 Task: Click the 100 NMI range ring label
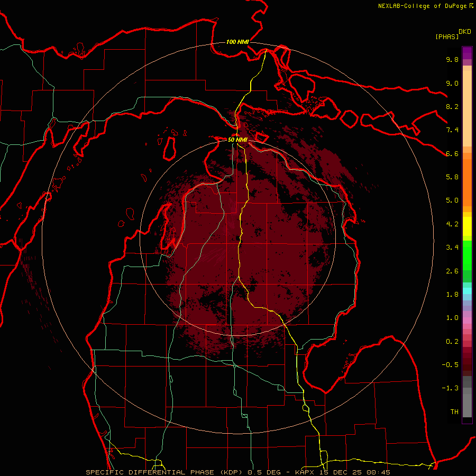(x=237, y=42)
